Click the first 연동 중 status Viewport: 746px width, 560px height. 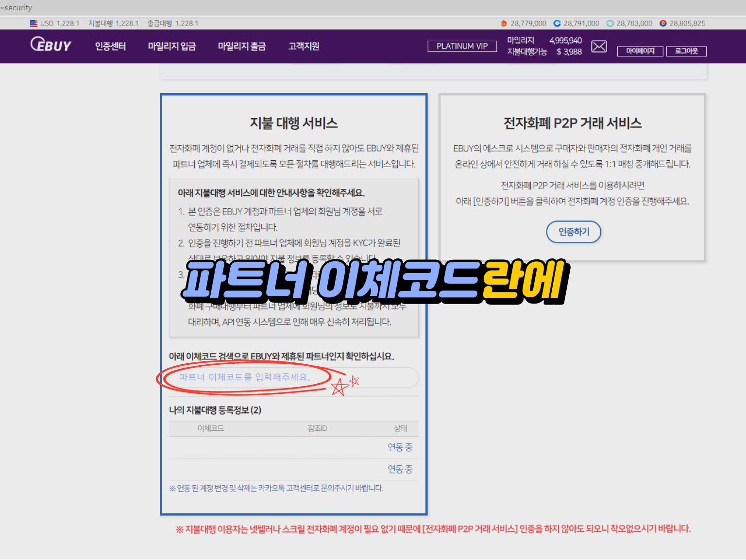pyautogui.click(x=400, y=447)
